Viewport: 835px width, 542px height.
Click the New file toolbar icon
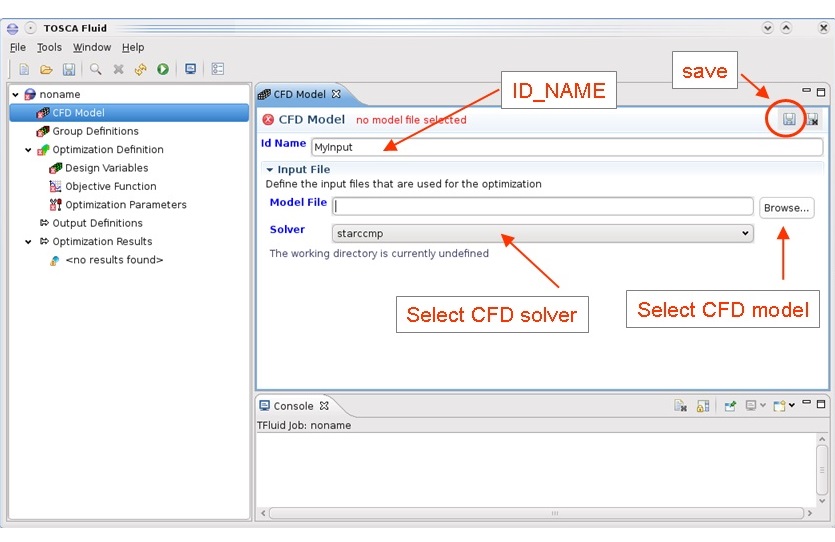pos(24,69)
